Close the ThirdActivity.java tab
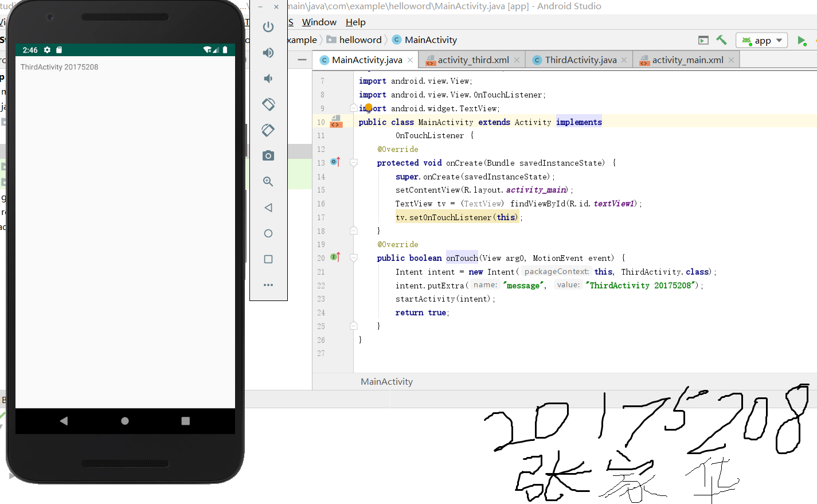The height and width of the screenshot is (504, 817). point(624,60)
